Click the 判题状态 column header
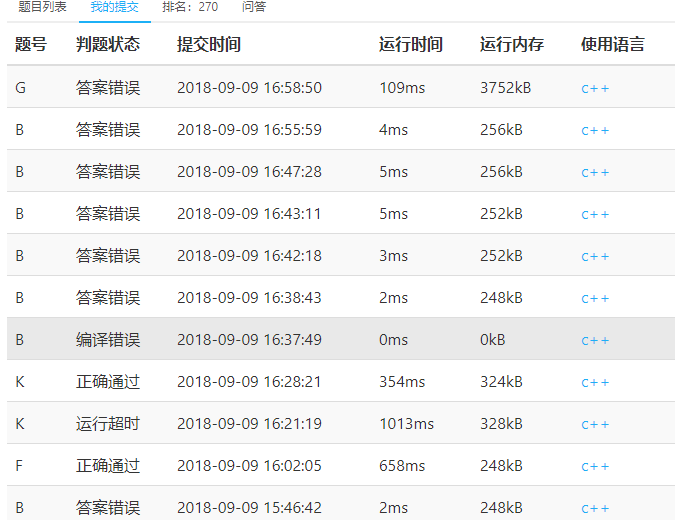 [108, 45]
